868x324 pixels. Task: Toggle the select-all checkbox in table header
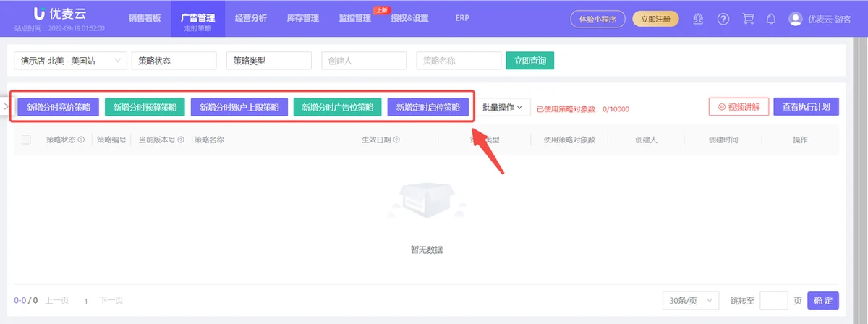click(27, 140)
